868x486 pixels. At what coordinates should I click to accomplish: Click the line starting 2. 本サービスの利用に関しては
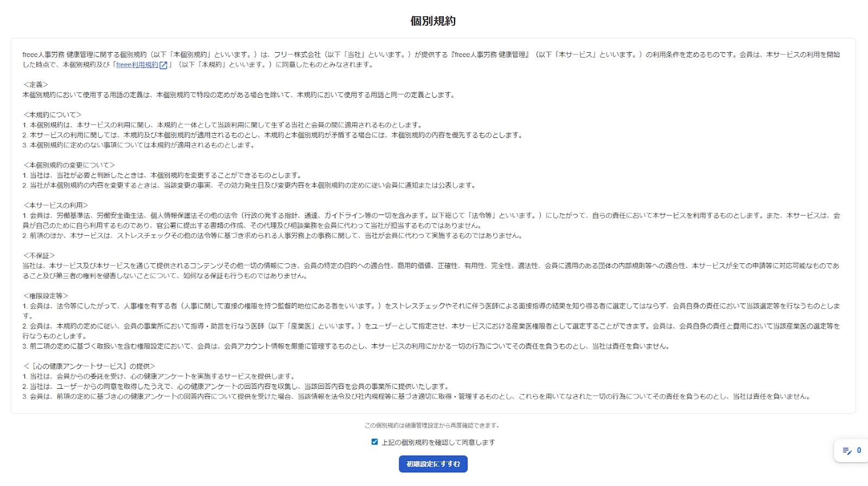pos(273,135)
